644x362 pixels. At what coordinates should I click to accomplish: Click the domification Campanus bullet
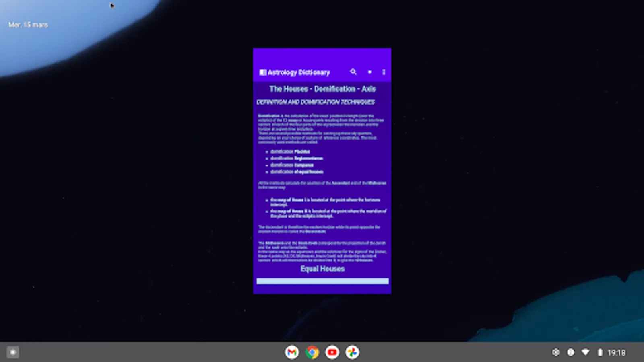[292, 165]
